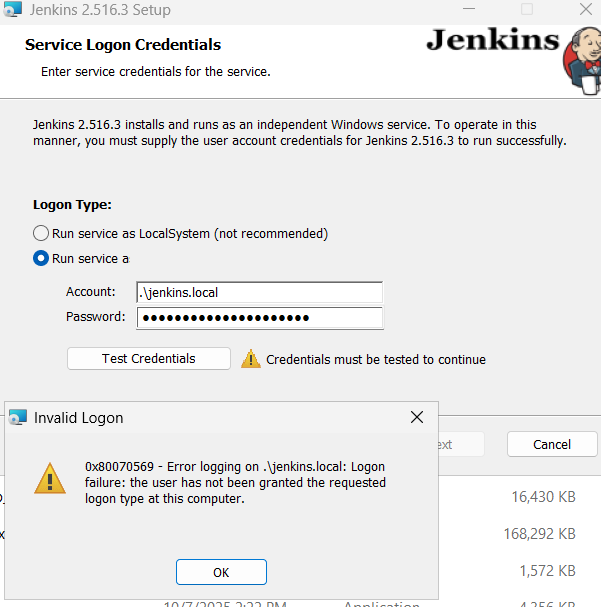601x607 pixels.
Task: Cancel the Jenkins installation
Action: (551, 444)
